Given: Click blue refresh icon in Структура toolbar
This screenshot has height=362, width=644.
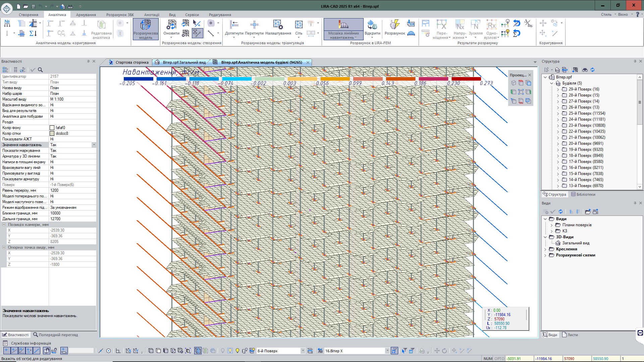Looking at the screenshot, I should (592, 70).
